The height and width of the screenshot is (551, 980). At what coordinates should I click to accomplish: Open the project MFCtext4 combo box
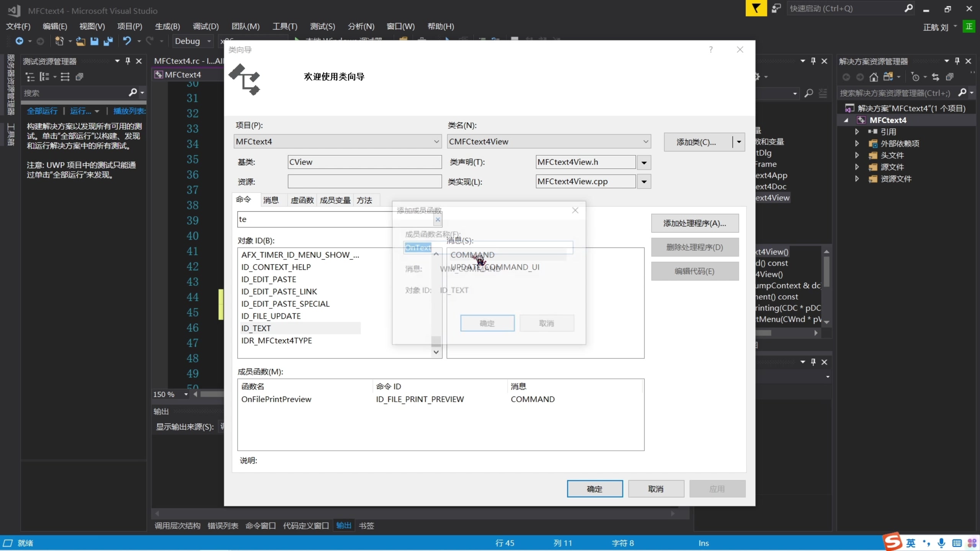[436, 142]
